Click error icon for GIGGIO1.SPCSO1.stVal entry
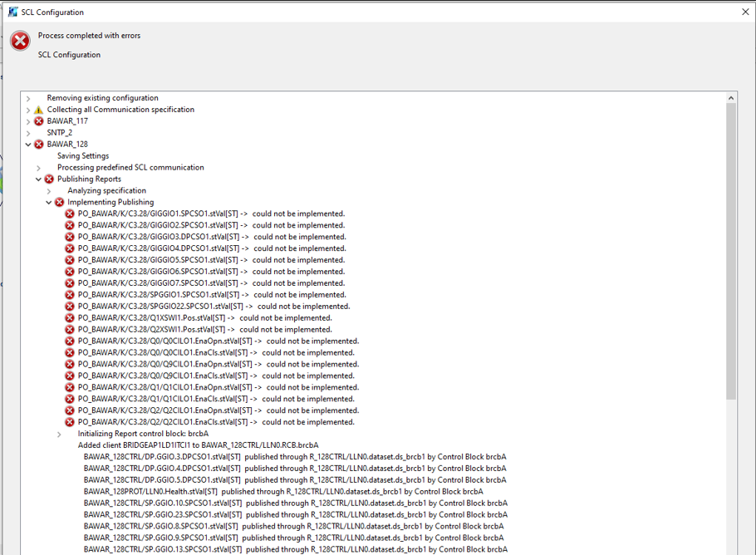 70,214
